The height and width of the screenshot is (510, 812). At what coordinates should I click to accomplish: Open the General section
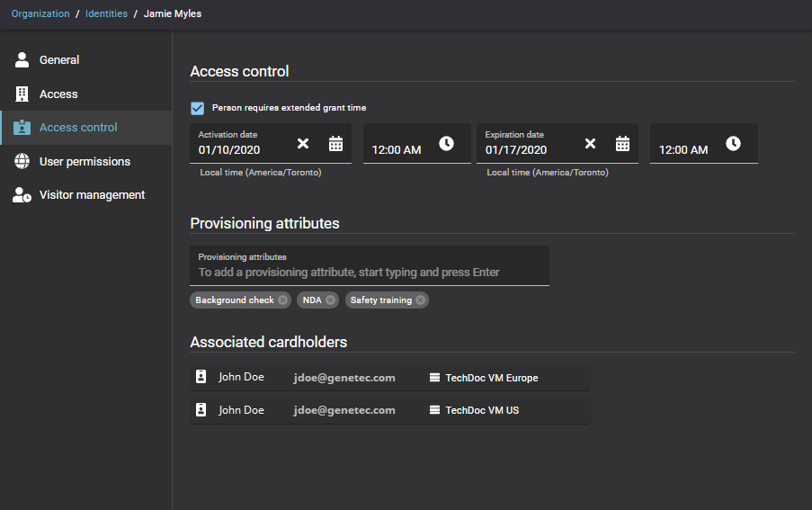click(59, 60)
